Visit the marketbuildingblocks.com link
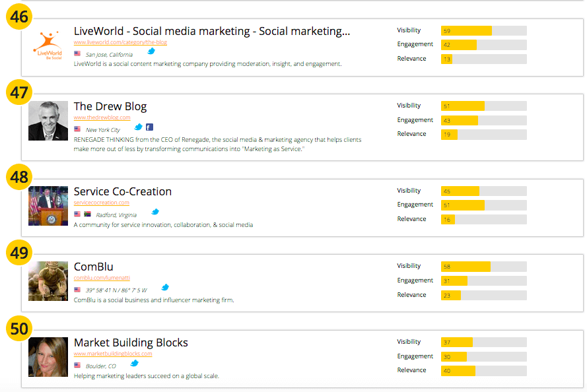 pos(113,354)
